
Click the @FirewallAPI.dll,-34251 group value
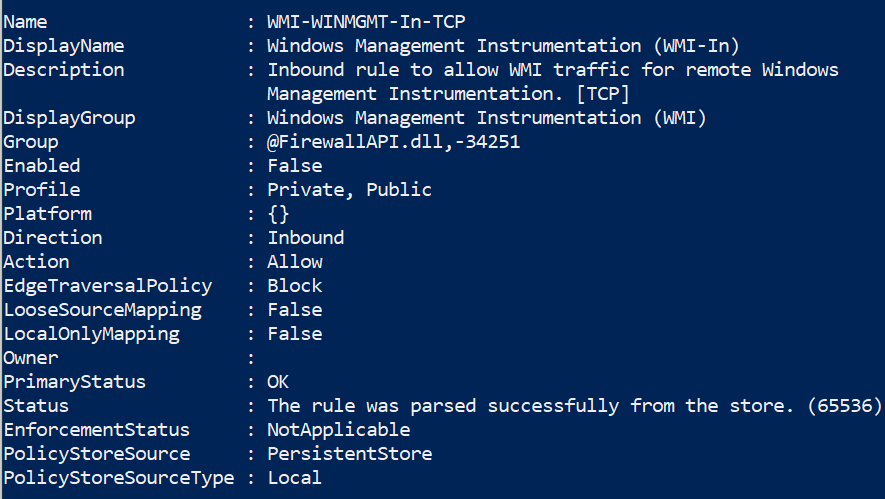pyautogui.click(x=393, y=141)
